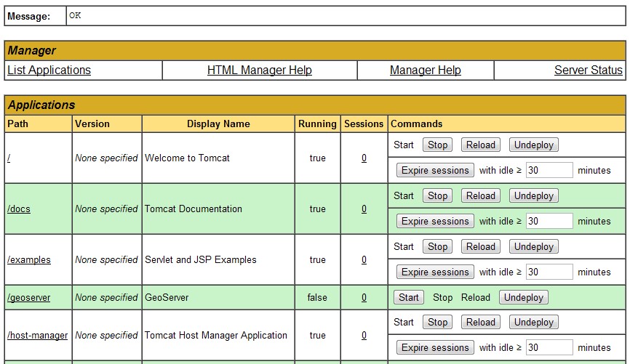Undeploy the /examples application

pos(533,247)
